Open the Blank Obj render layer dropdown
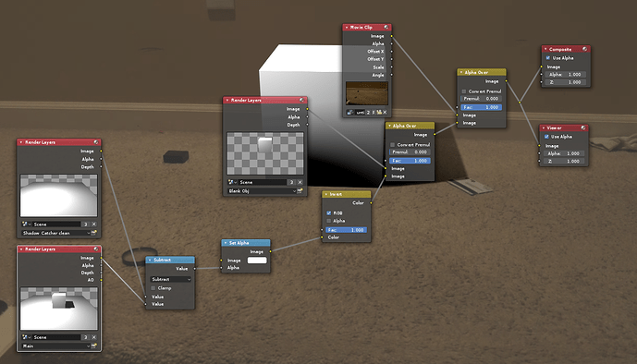Image resolution: width=637 pixels, height=364 pixels. coord(262,190)
